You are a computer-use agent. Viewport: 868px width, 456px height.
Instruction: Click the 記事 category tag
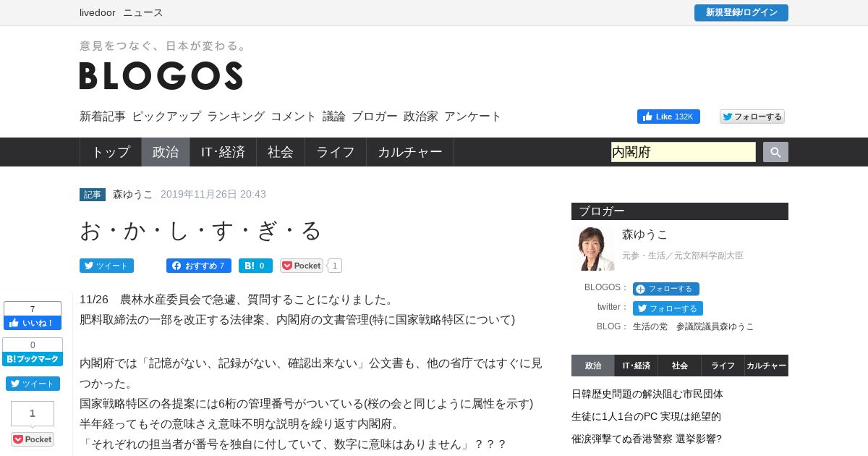click(93, 195)
